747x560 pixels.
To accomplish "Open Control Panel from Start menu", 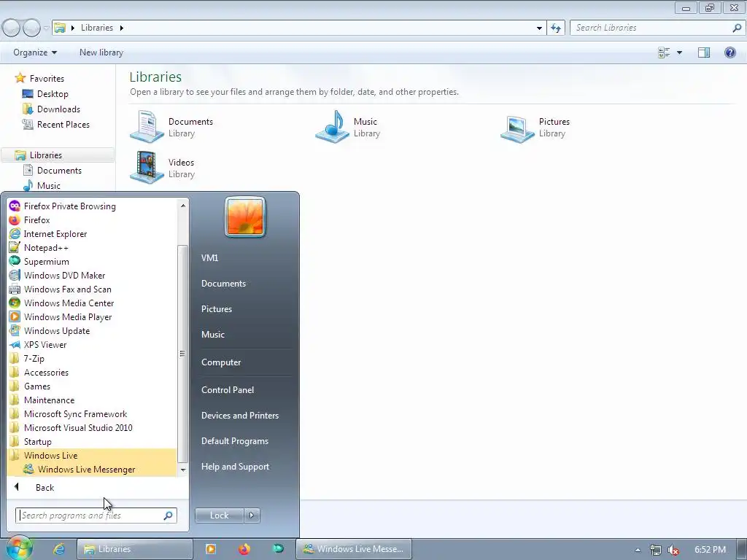I will pyautogui.click(x=228, y=390).
